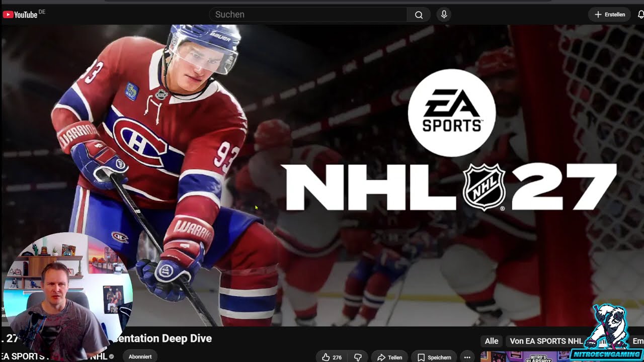Run search with magnifying glass button
Image resolution: width=644 pixels, height=362 pixels.
[419, 15]
